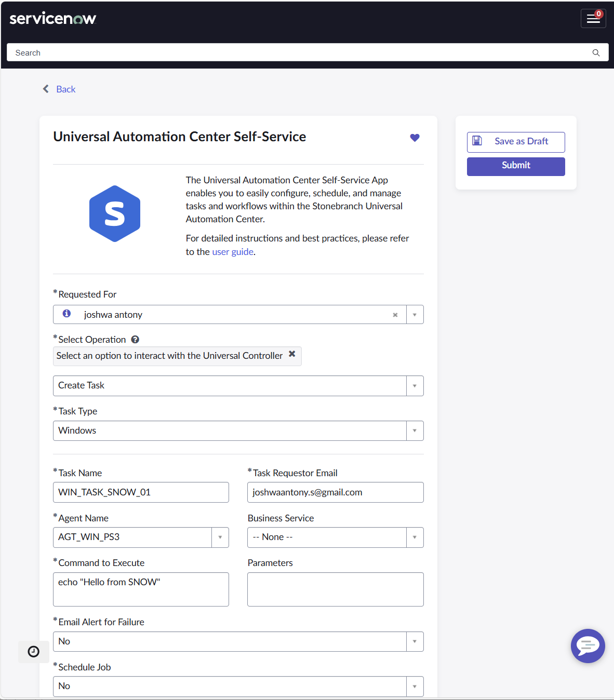The image size is (614, 700).
Task: Clear the Requested For value
Action: click(x=395, y=315)
